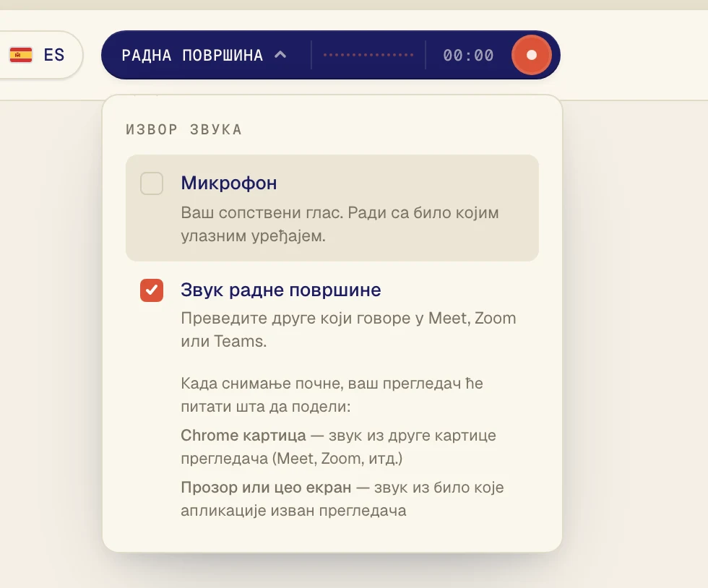Start recording with the red record button
This screenshot has width=708, height=588.
[532, 55]
